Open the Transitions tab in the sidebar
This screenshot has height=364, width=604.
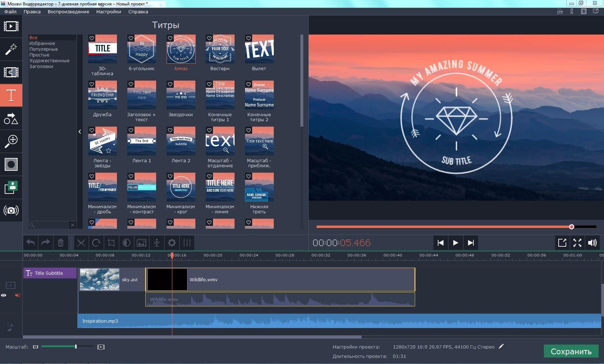[11, 72]
